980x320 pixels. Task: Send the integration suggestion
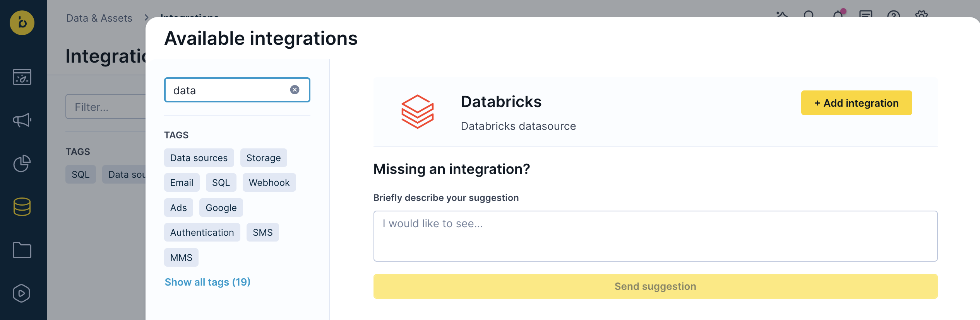coord(655,286)
